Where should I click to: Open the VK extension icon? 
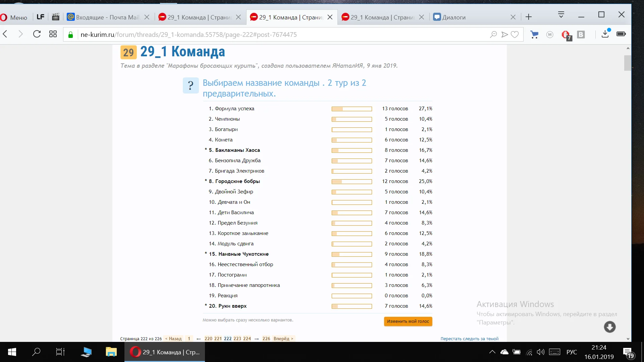pyautogui.click(x=581, y=35)
